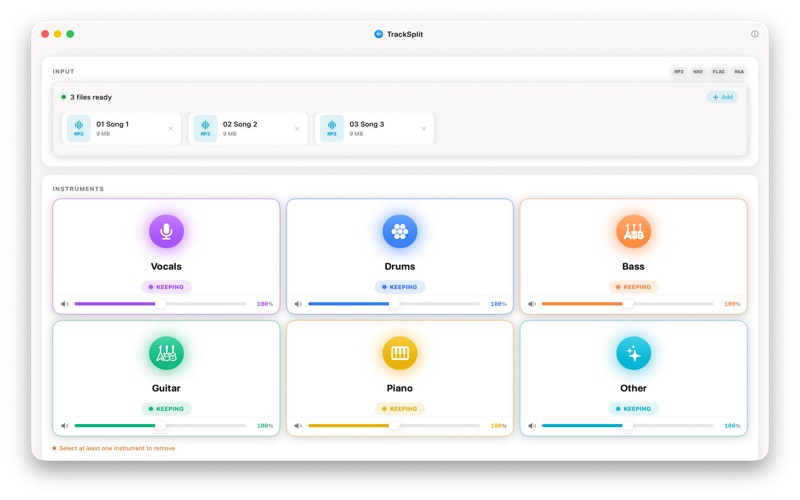Click the Bass 100% volume value

[732, 304]
